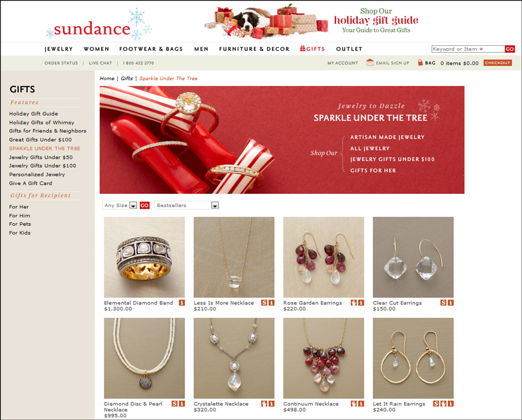This screenshot has height=420, width=522.
Task: Click hands icon beside Continuum Necklace
Action: 354,403
